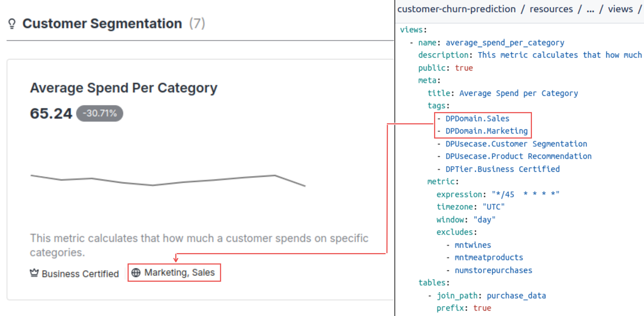This screenshot has height=316, width=644.
Task: Click DPUsecase.Customer Segmentation tag line
Action: pyautogui.click(x=512, y=144)
